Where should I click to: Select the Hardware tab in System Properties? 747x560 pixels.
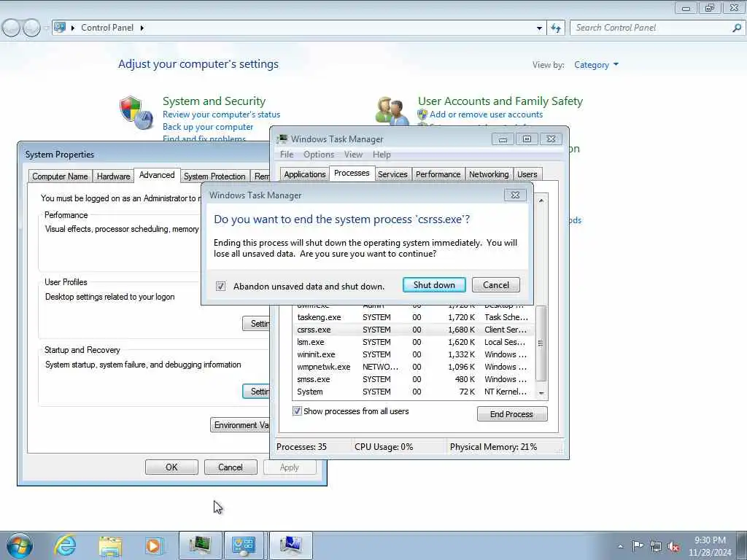pyautogui.click(x=113, y=176)
